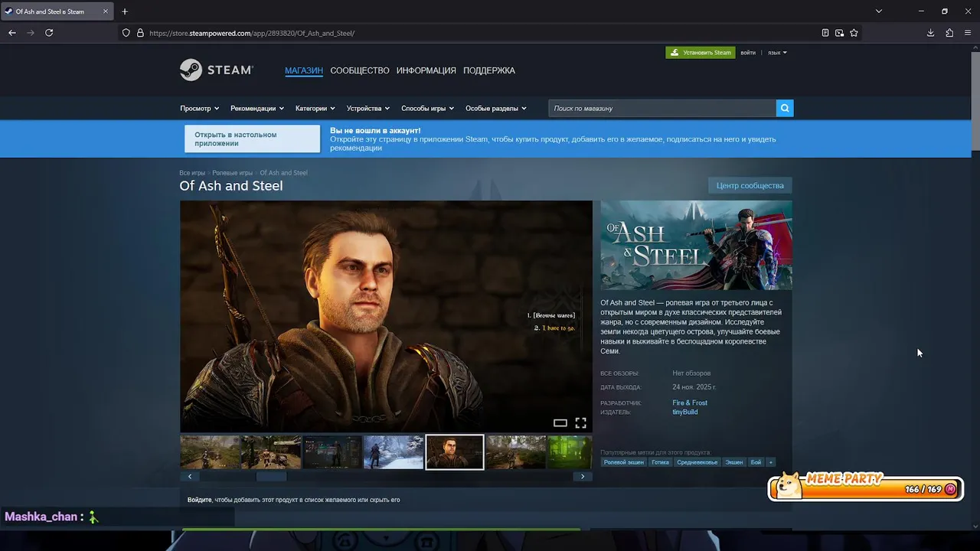
Task: Expand the Рекомендации menu
Action: pos(257,109)
